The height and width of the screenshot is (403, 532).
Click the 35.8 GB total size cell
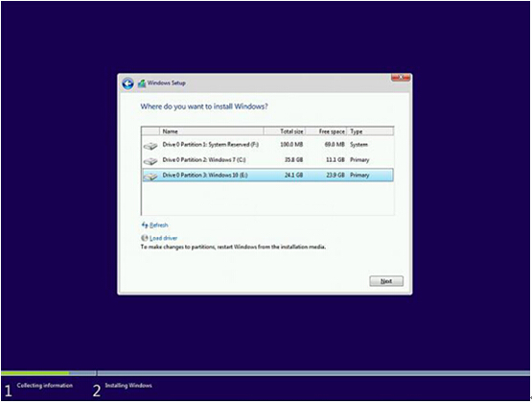point(294,160)
